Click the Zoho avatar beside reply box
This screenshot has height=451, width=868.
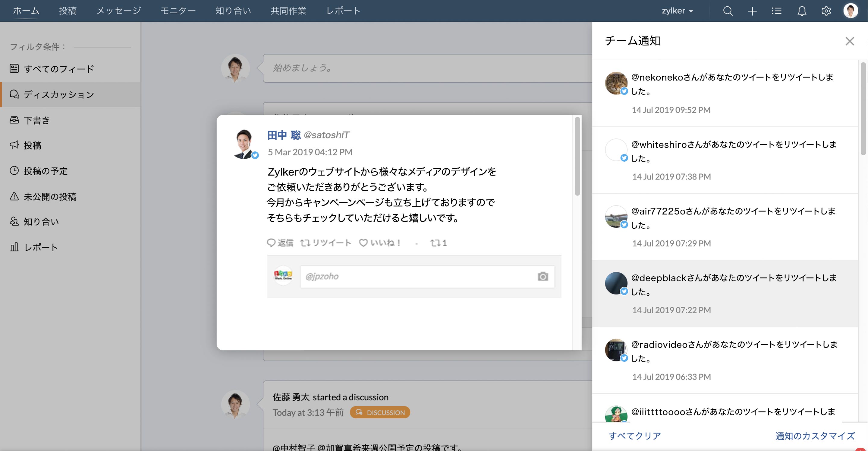283,276
